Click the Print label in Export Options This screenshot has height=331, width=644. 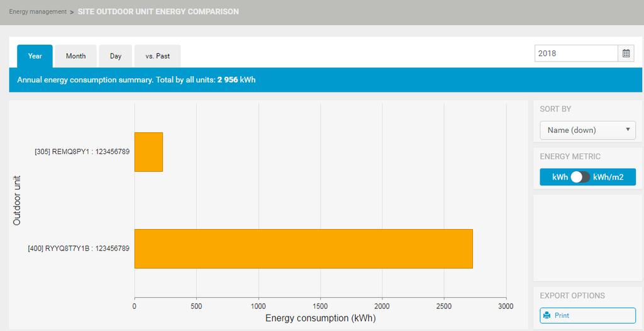pos(562,315)
